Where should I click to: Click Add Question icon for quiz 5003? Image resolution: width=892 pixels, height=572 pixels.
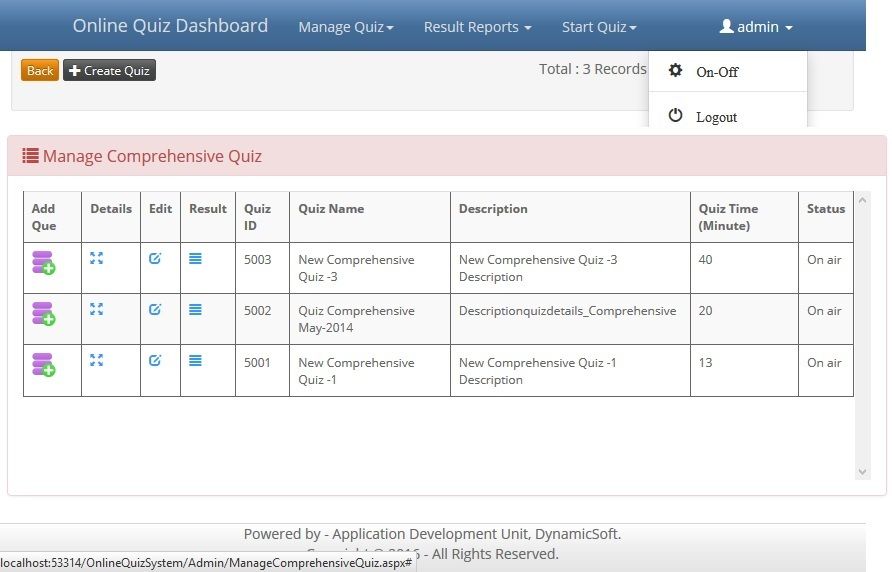[x=43, y=263]
